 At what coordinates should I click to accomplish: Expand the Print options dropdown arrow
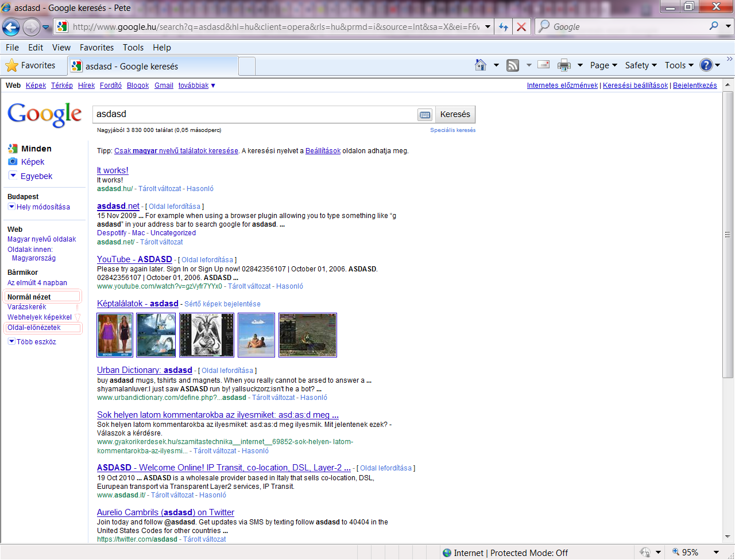click(x=580, y=65)
